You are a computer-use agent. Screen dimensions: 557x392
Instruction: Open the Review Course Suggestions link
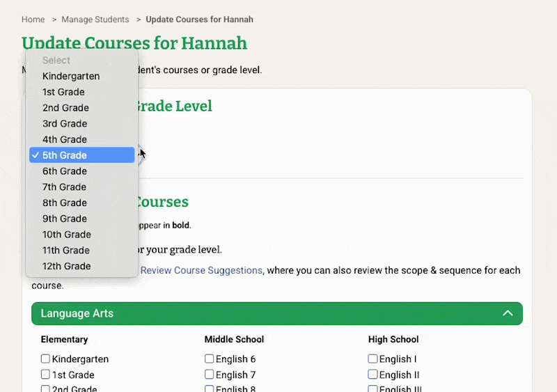pyautogui.click(x=201, y=270)
